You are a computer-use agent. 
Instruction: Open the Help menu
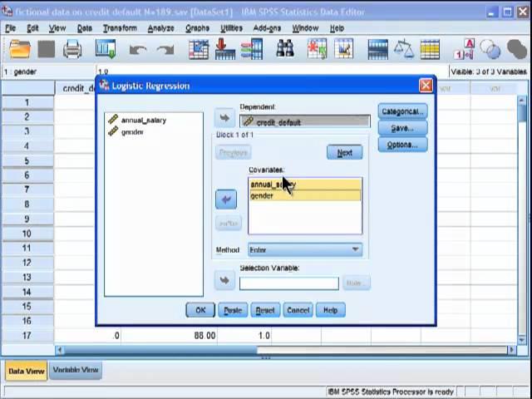tap(337, 28)
